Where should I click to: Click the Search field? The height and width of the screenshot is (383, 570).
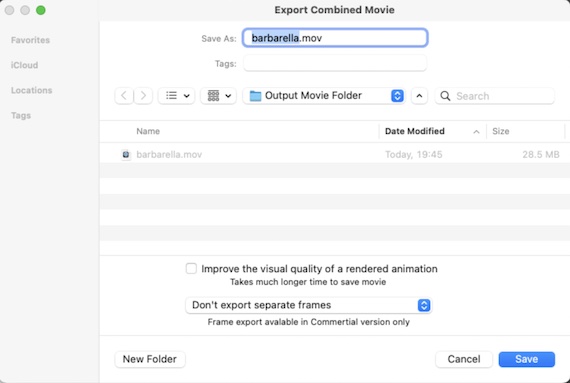pos(494,96)
